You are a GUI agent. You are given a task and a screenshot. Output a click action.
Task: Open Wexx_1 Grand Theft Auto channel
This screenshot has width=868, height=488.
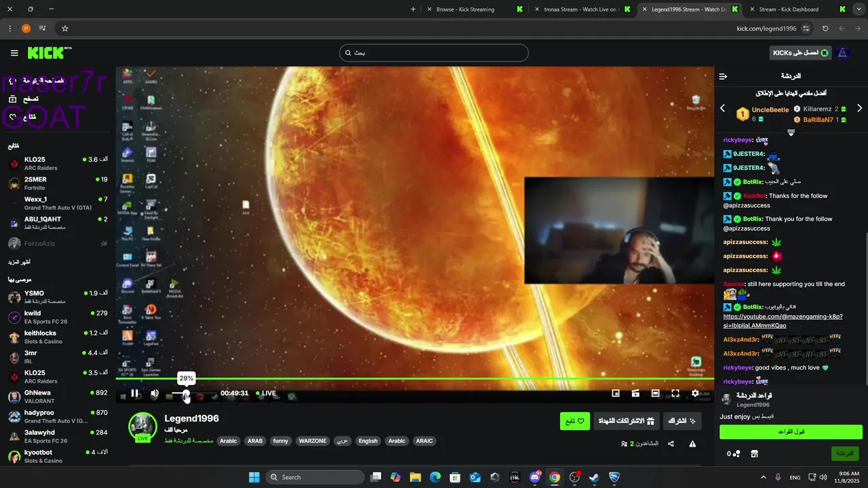tap(58, 203)
